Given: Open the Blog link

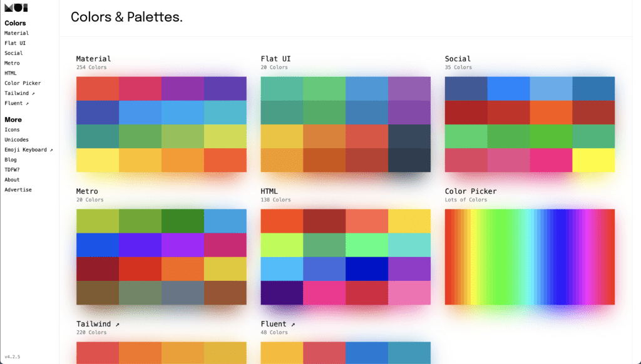Looking at the screenshot, I should click(x=11, y=159).
